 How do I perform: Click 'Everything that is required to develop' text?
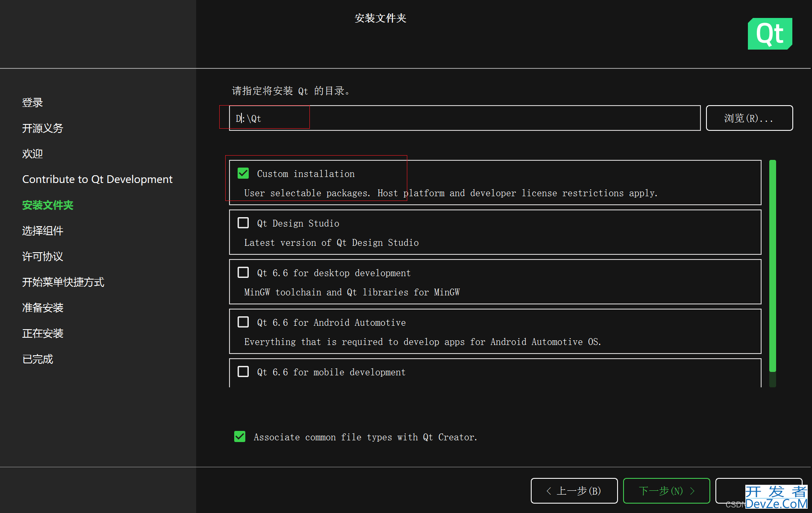423,342
